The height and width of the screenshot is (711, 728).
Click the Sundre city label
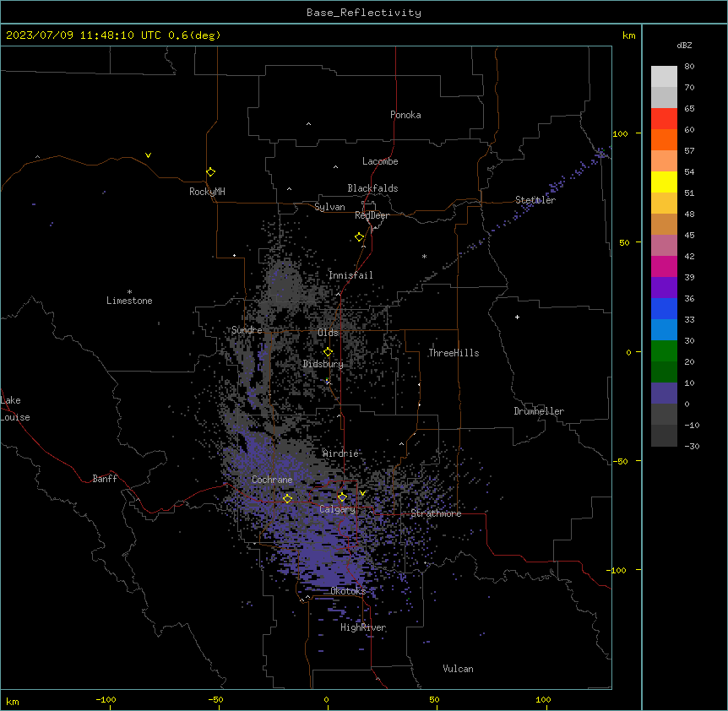247,330
